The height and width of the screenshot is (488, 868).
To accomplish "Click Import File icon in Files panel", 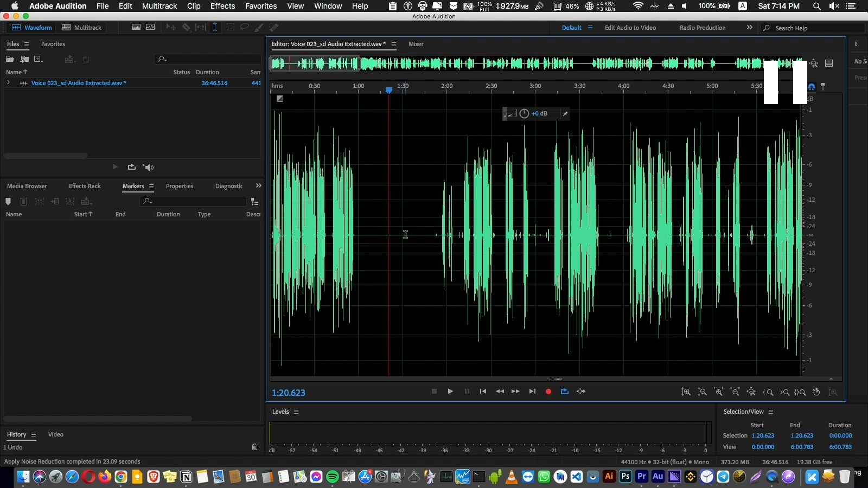I will pos(24,59).
